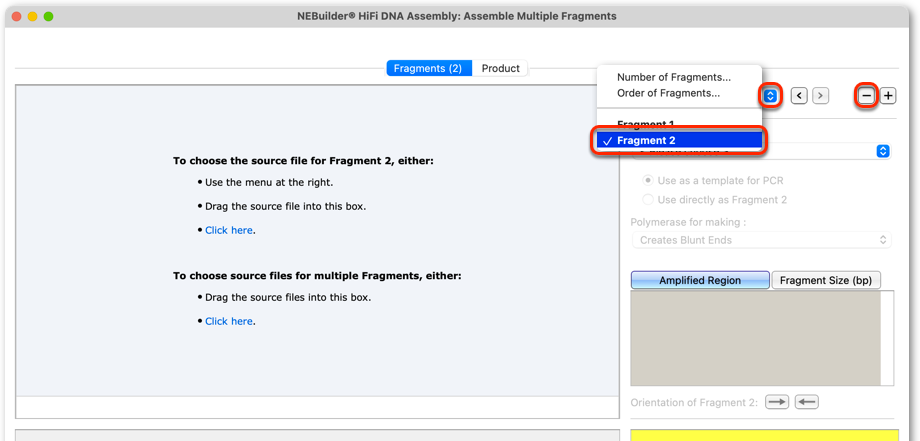Select Fragment 2 in the popup menu

click(x=679, y=140)
